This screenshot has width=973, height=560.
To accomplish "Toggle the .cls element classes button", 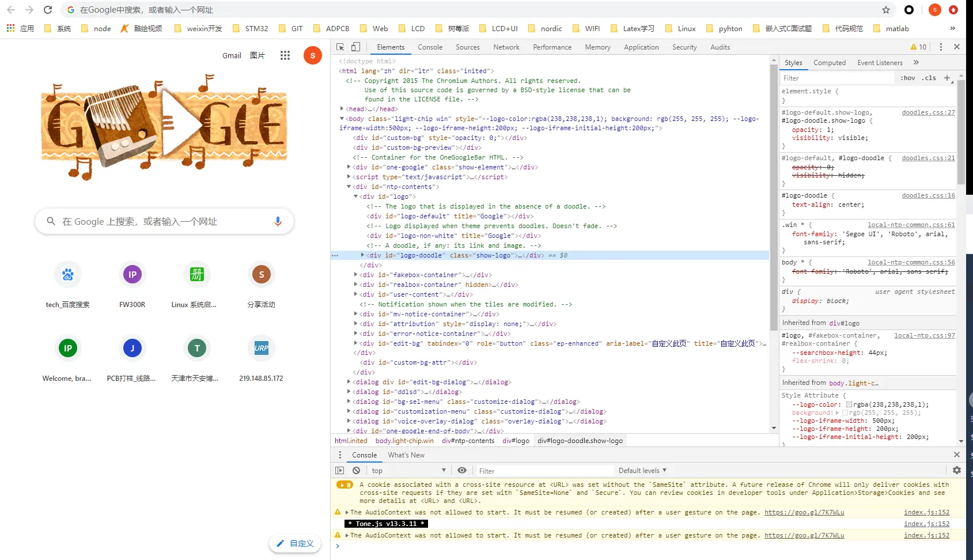I will [929, 78].
